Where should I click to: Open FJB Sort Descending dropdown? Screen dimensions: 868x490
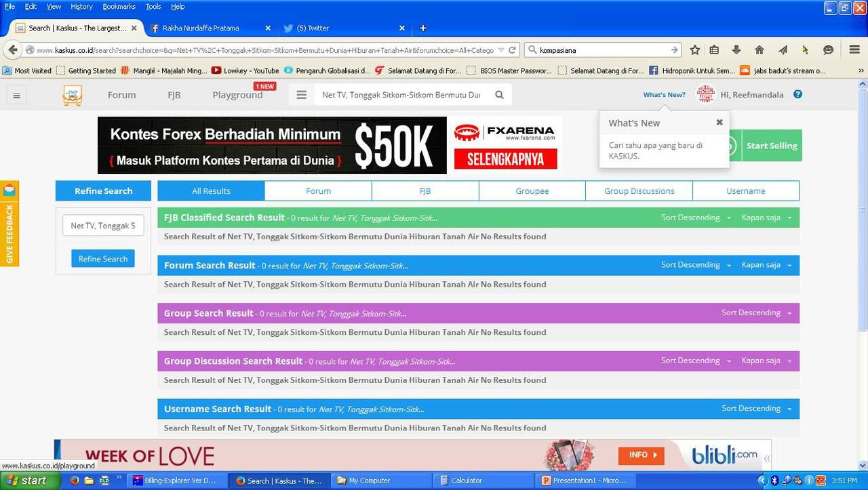click(696, 218)
